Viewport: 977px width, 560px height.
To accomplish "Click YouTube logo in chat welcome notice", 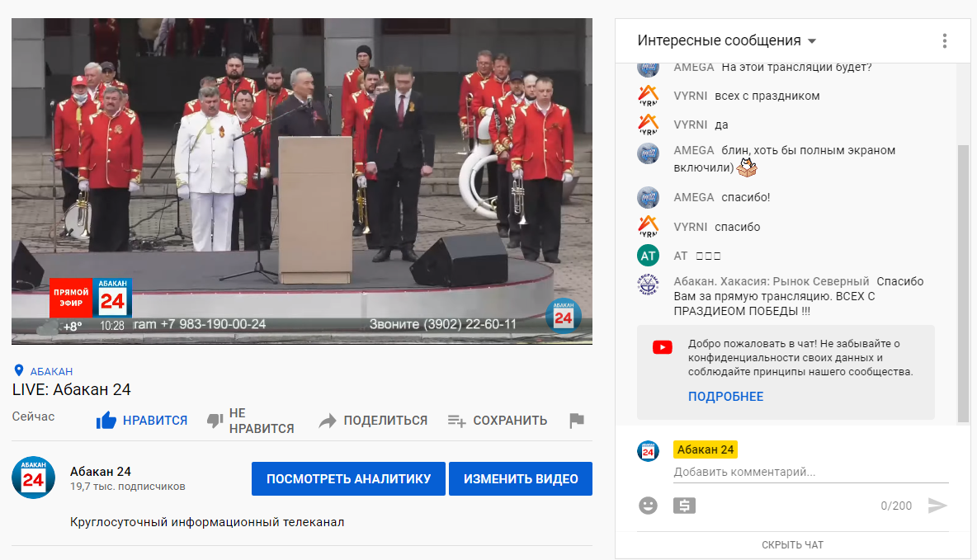I will [x=663, y=347].
